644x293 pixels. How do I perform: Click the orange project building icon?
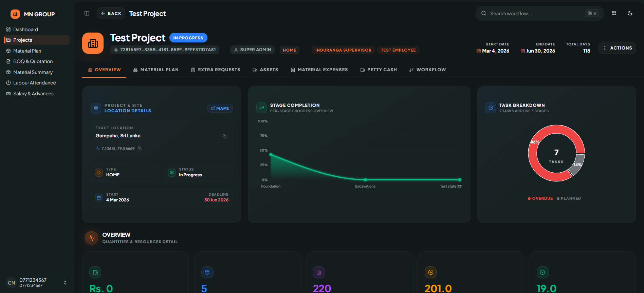(x=93, y=43)
